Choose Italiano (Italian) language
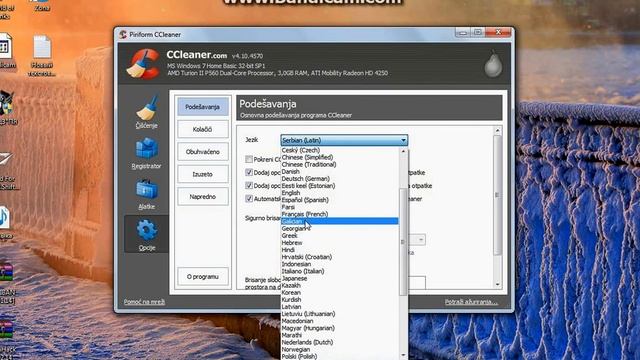Screen dimensions: 640x360 click(x=340, y=271)
